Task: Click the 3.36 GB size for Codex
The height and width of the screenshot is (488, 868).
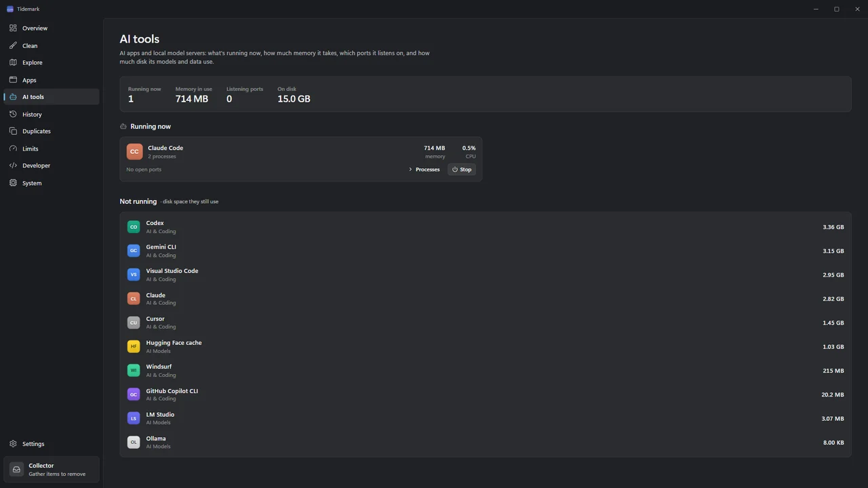Action: [833, 227]
